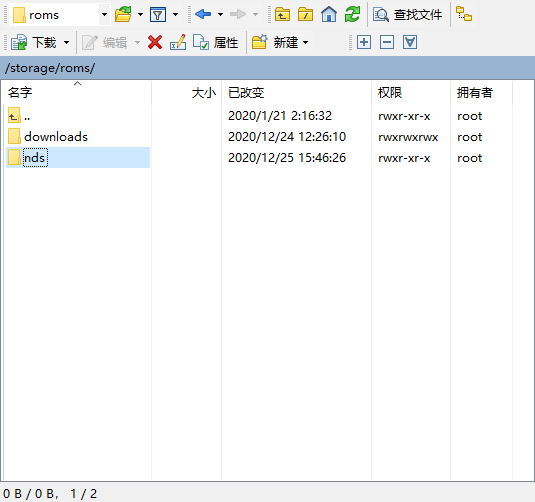Screen dimensions: 535x502
Task: Click date 2020/1/21 2:16:32
Action: coord(280,116)
